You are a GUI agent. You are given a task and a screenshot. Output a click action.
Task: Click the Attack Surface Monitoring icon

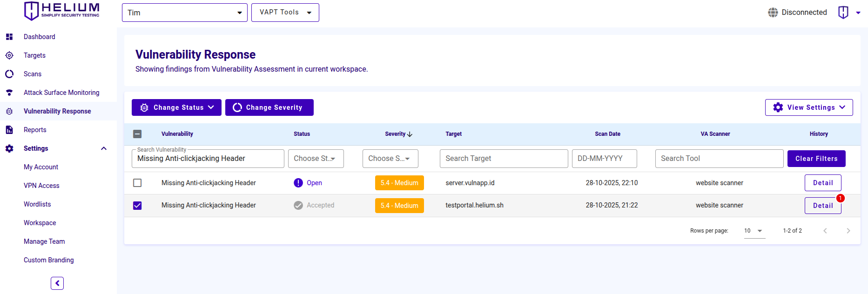point(9,93)
